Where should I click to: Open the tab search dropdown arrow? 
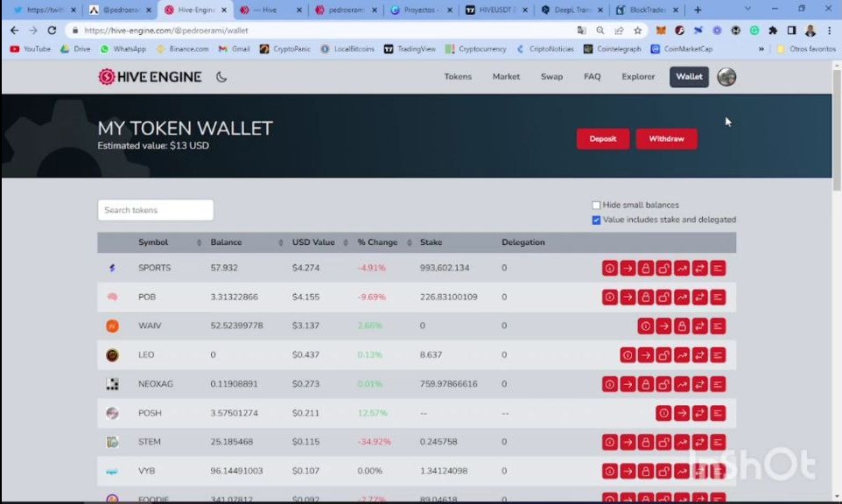(x=747, y=9)
